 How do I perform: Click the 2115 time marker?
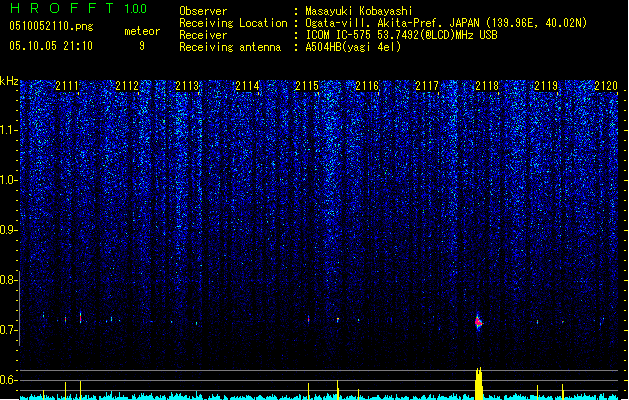pos(307,86)
